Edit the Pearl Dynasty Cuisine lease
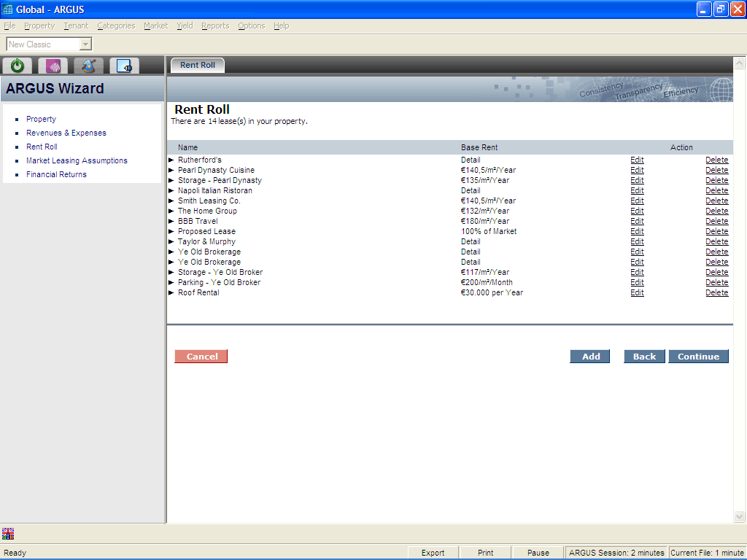Image resolution: width=747 pixels, height=560 pixels. [637, 170]
